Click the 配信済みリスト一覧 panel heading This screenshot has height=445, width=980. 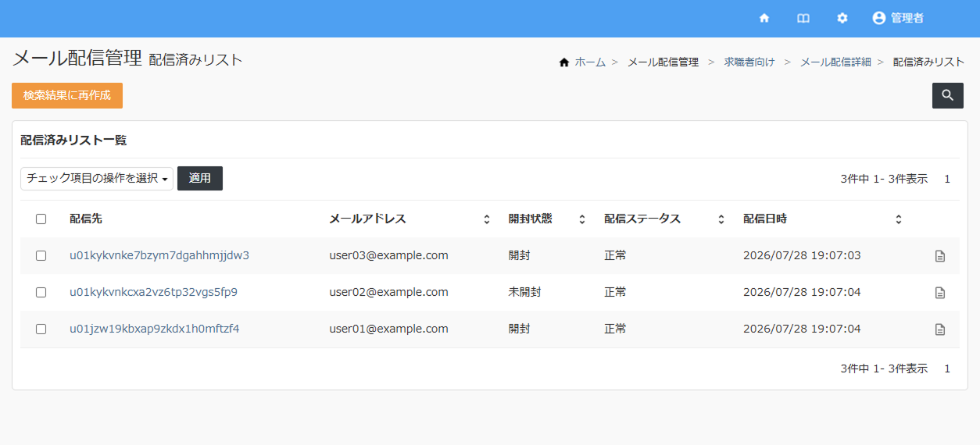73,141
